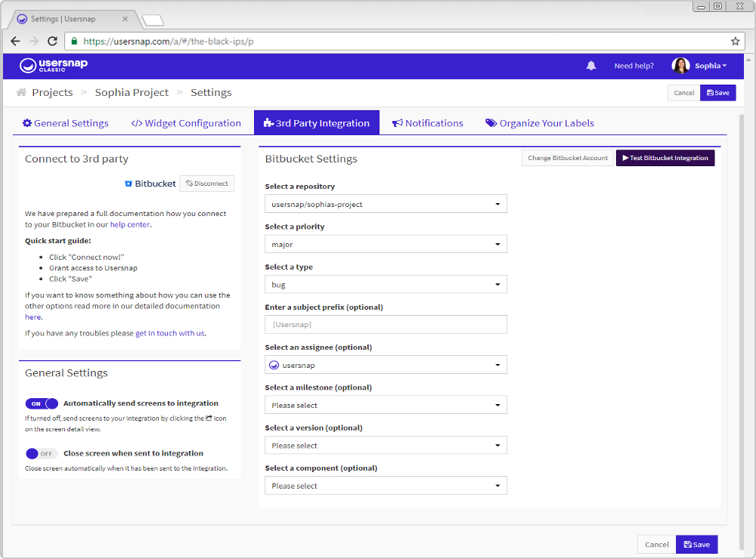Click the home icon in breadcrumb
756x559 pixels.
point(21,92)
